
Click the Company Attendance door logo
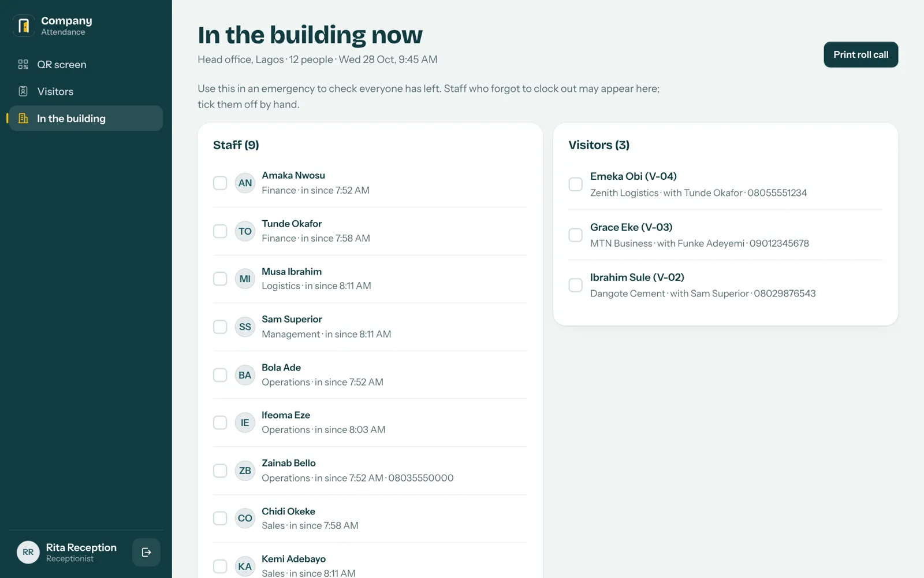24,25
